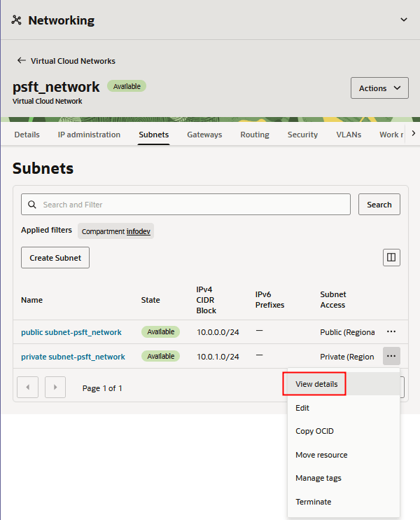Open public subnet-psft_network link
This screenshot has height=520, width=420.
point(71,332)
